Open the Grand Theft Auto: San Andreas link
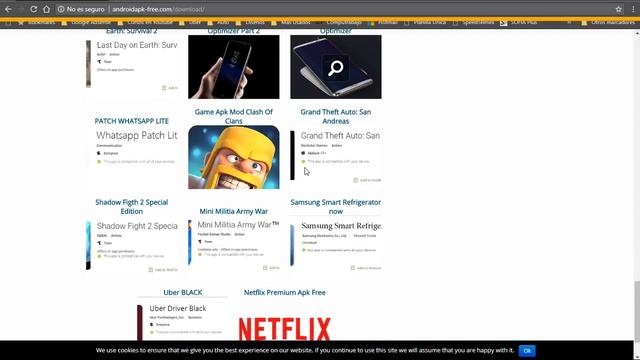The image size is (640, 360). point(336,116)
